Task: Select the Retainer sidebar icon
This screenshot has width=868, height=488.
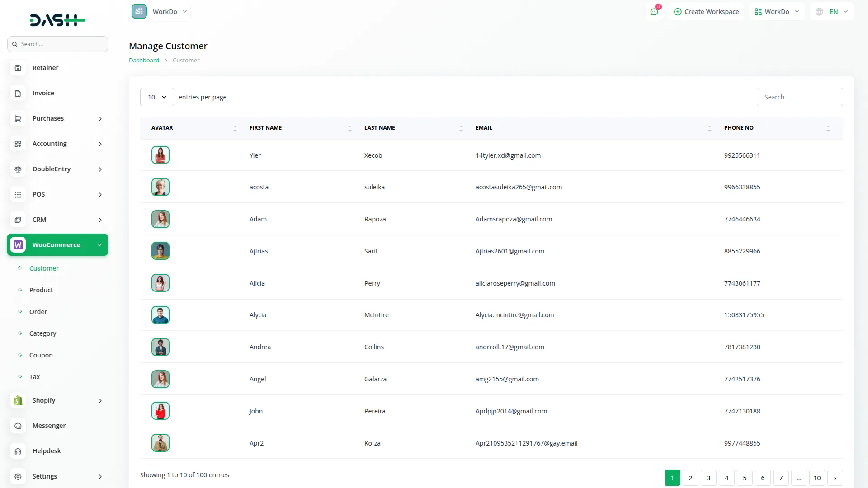Action: [x=18, y=68]
